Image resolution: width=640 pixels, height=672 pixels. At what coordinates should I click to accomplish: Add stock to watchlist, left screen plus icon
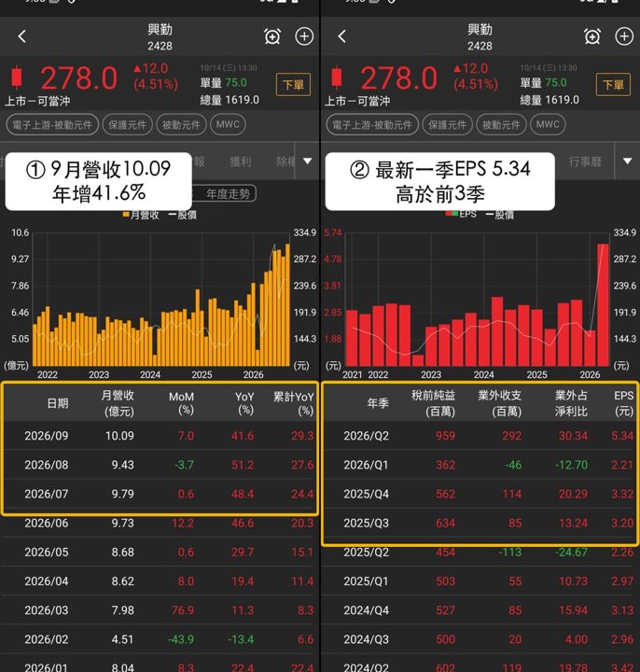tap(304, 36)
